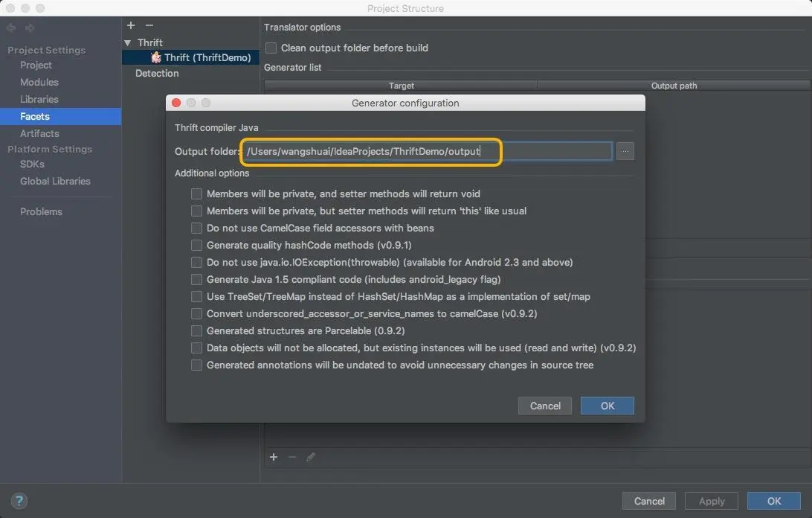Image resolution: width=812 pixels, height=518 pixels.
Task: Open Facets settings section
Action: [x=60, y=116]
